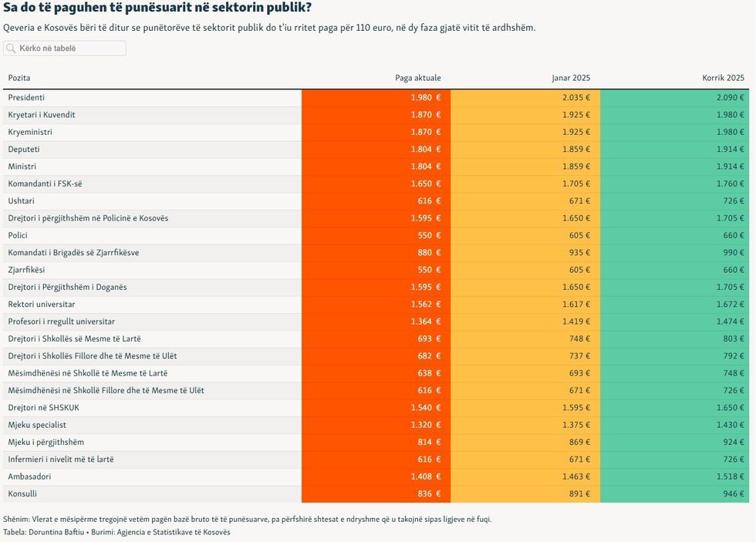Select the "Mjeku specialist" row label
The image size is (756, 542).
[37, 425]
